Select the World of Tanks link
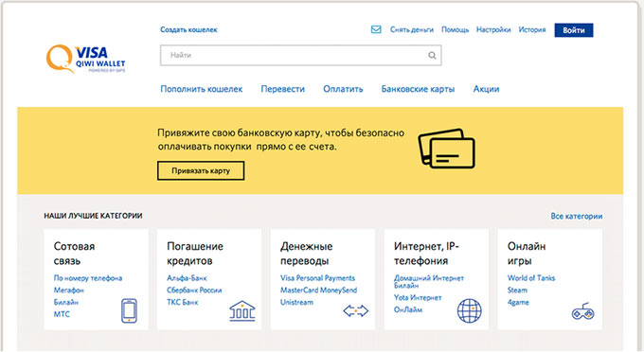Screen dimensions: 644x352 [531, 278]
